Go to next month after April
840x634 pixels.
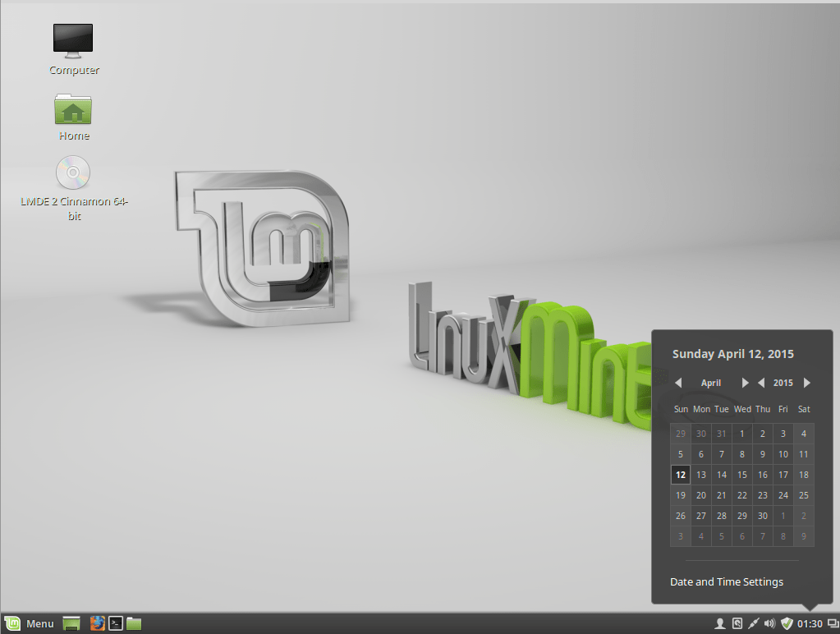pos(745,383)
